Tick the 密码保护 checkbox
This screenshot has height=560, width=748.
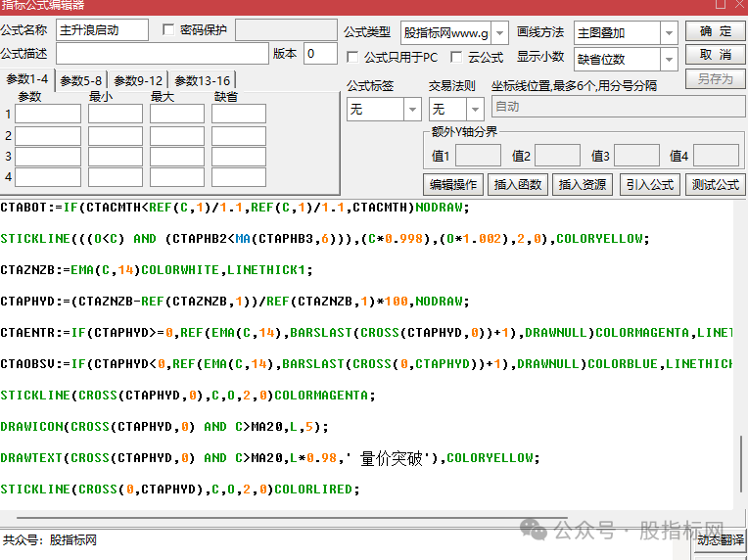tap(168, 30)
